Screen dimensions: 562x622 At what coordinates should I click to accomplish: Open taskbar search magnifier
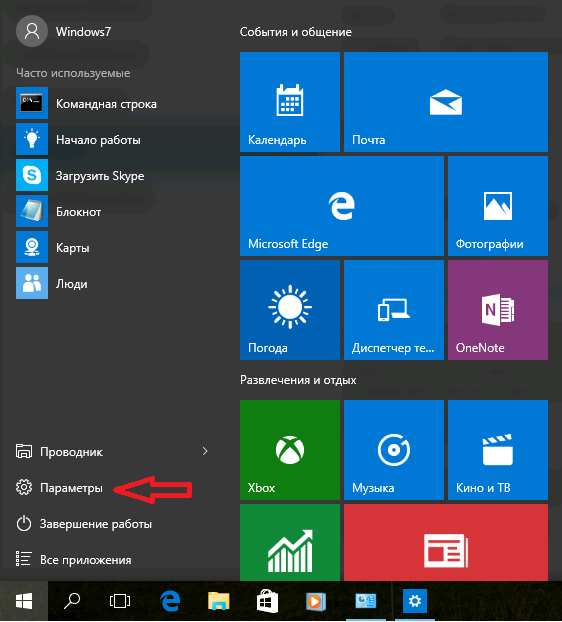tap(72, 601)
